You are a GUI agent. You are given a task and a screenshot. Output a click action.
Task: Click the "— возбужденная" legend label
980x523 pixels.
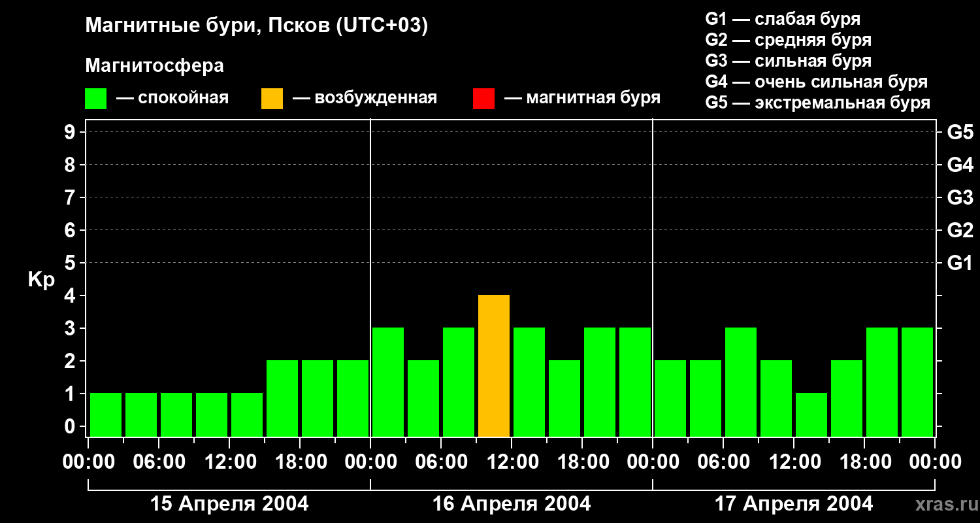tap(365, 98)
